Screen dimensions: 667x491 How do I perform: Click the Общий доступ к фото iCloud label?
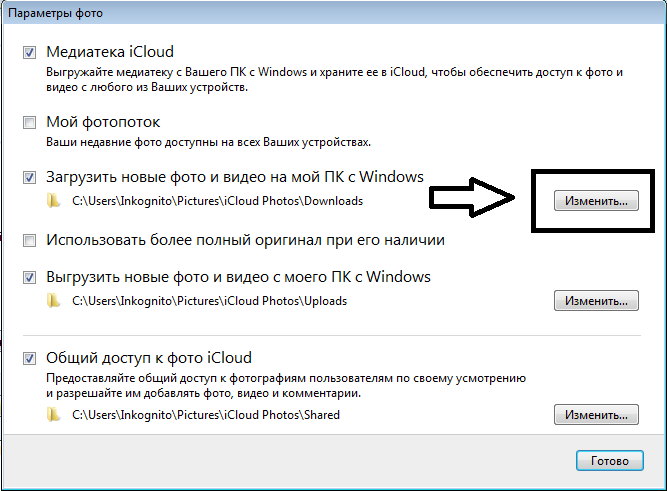coord(149,358)
